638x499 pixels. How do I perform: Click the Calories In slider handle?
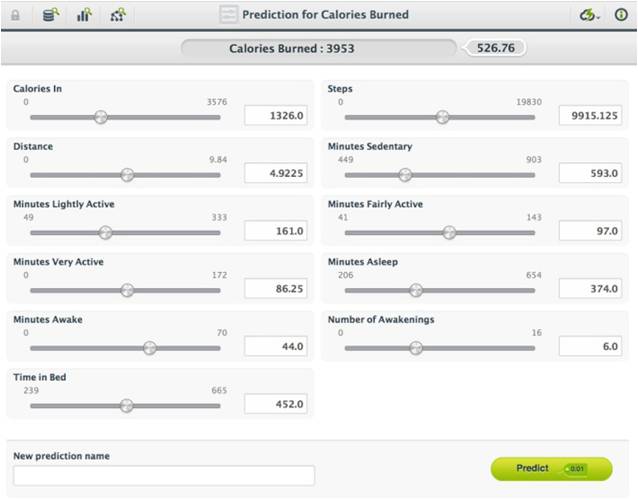(x=100, y=117)
